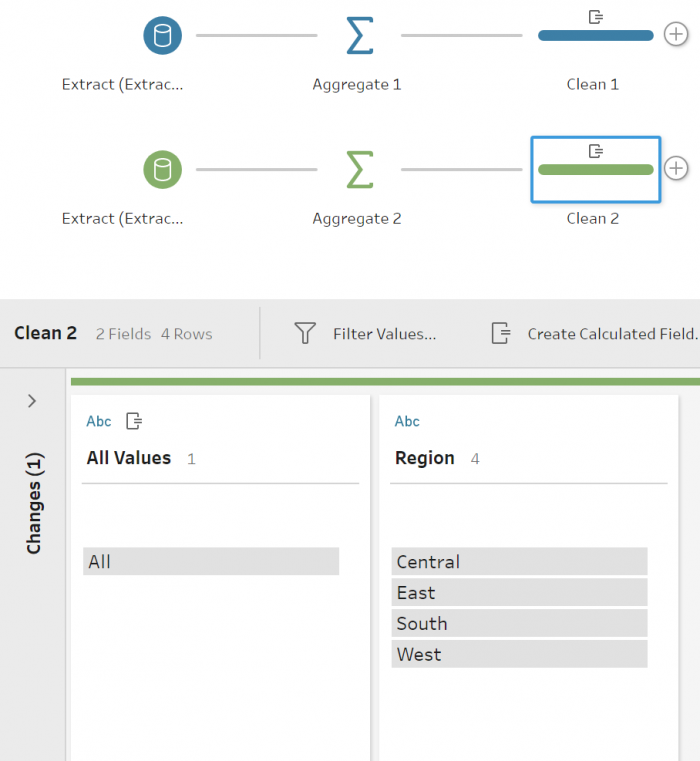700x761 pixels.
Task: Click the All Values field header
Action: pyautogui.click(x=129, y=458)
